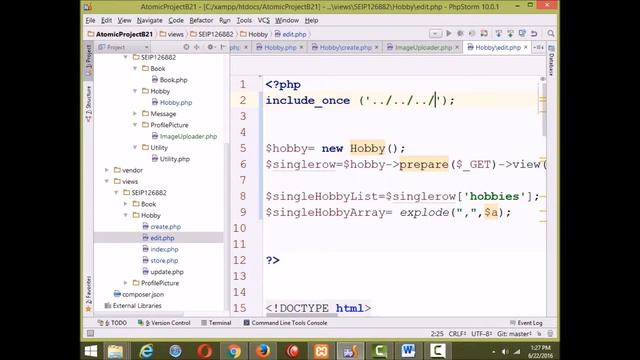Click the VCS update project icon
This screenshot has height=360, width=640.
click(498, 33)
